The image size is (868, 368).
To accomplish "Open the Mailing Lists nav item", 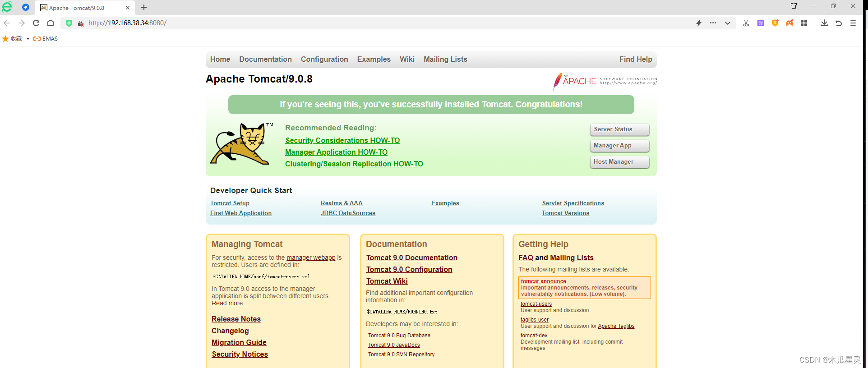I will coord(445,59).
